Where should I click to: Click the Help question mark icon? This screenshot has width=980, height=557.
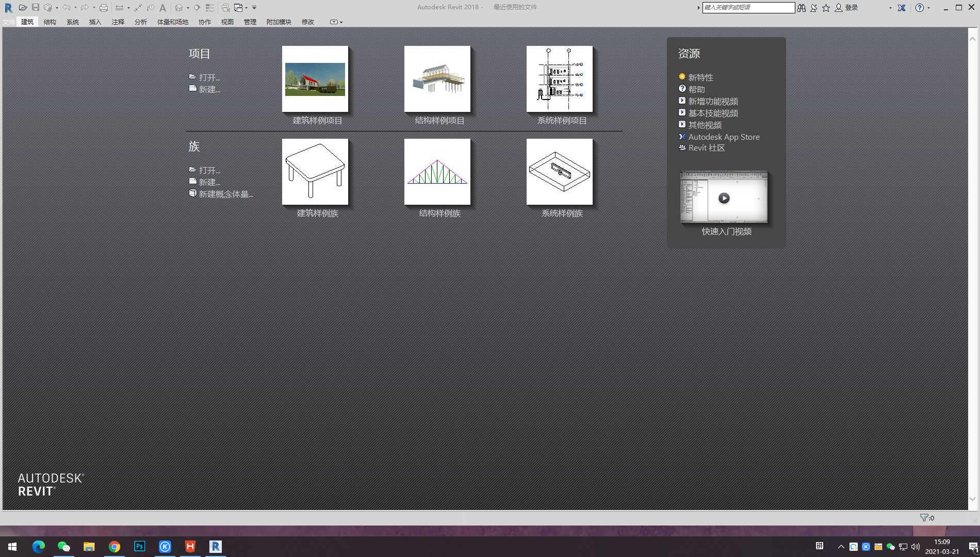click(920, 8)
